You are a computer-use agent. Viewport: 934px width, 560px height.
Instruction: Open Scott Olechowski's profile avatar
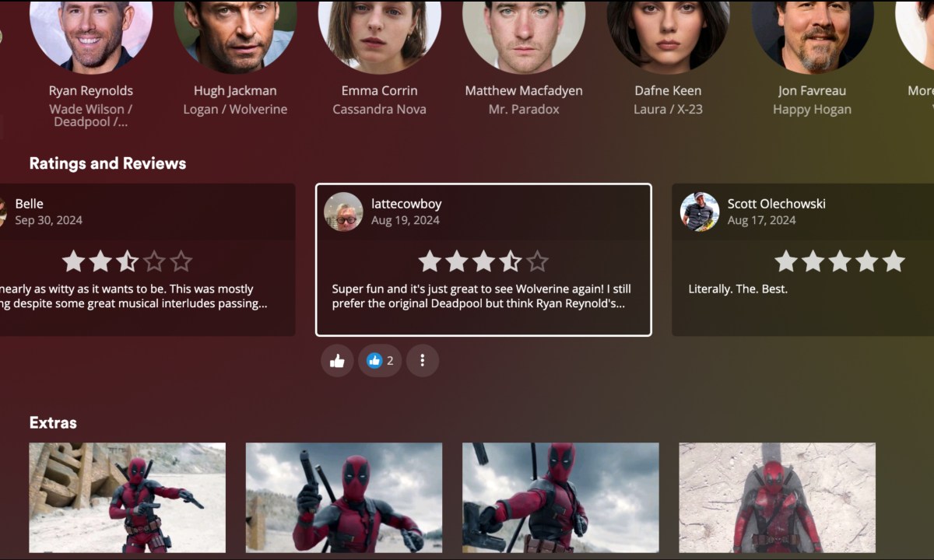coord(700,212)
